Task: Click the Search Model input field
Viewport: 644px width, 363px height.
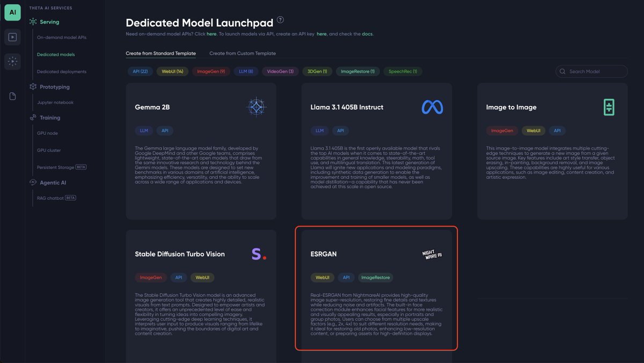Action: click(590, 71)
